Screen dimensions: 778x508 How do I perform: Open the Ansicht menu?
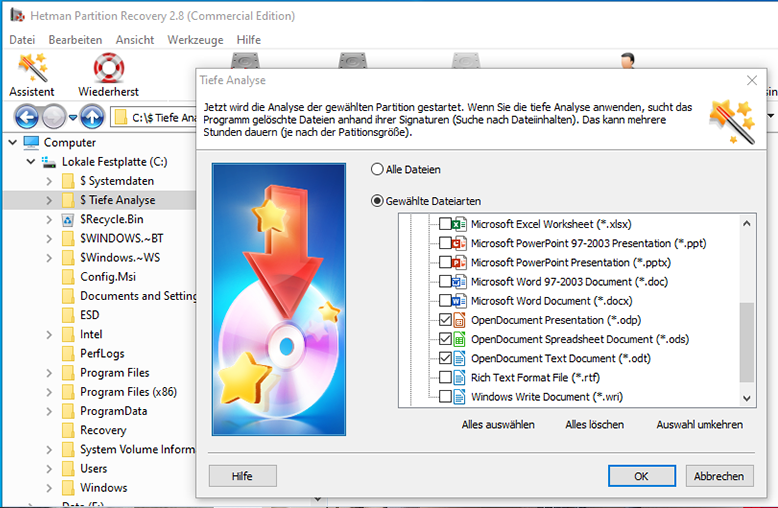135,40
